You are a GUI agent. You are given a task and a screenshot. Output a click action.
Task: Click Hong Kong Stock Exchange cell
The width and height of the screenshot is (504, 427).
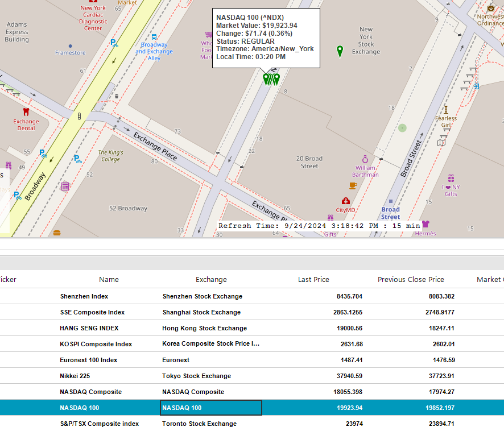click(x=204, y=328)
